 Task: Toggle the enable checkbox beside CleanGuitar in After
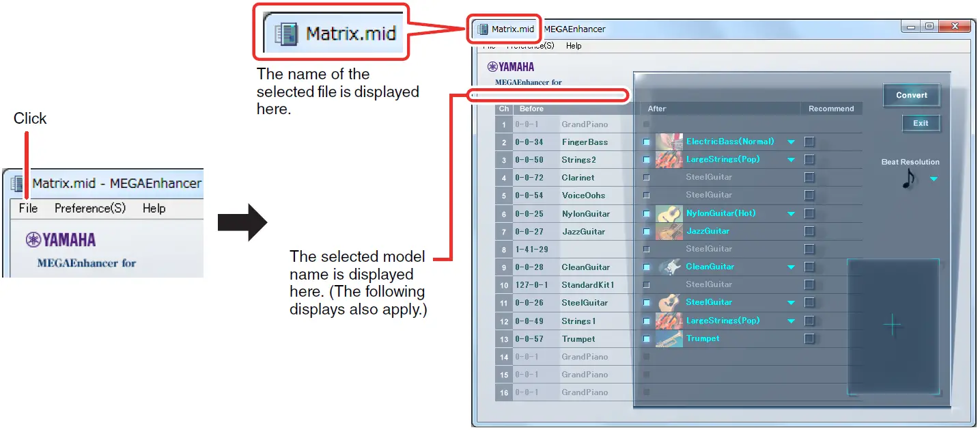646,267
